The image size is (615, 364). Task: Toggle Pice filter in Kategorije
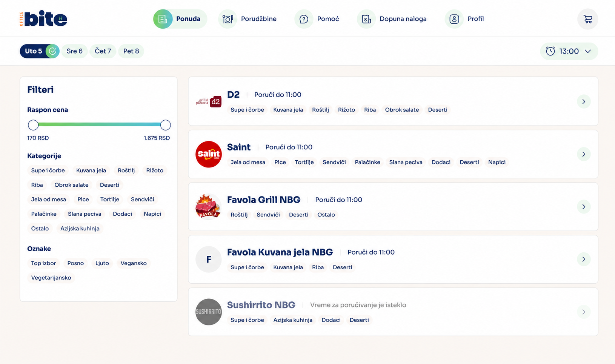pos(83,200)
